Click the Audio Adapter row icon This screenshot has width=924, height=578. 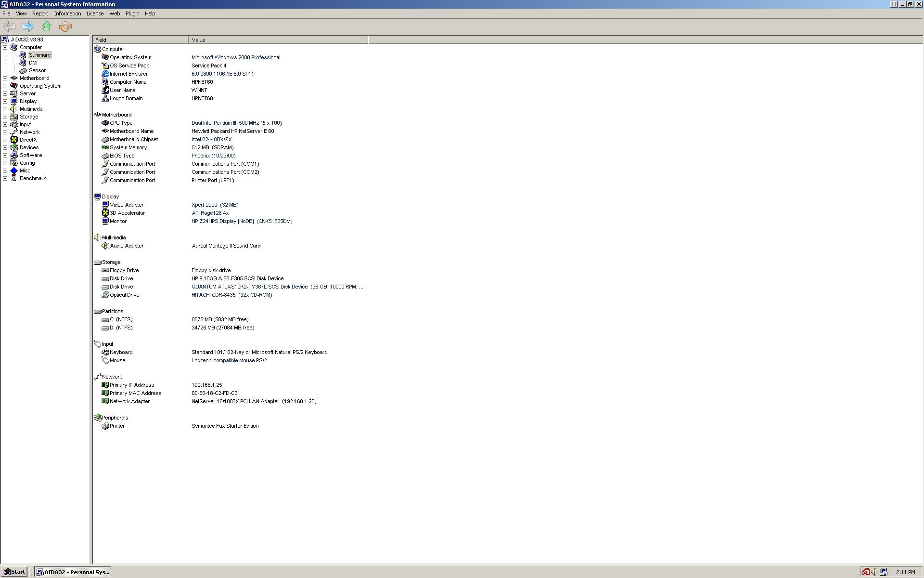point(105,246)
